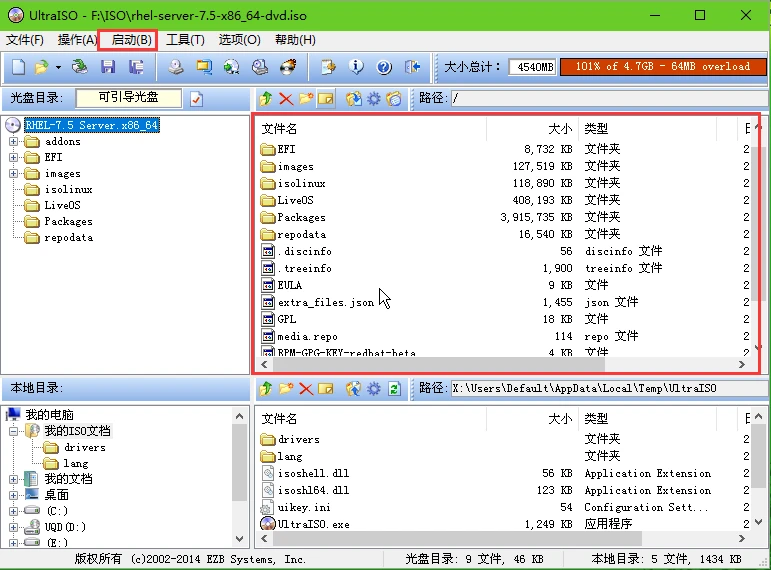Screen dimensions: 771x570
Task: Click the gear icon in the disc pane toolbar
Action: 374,99
